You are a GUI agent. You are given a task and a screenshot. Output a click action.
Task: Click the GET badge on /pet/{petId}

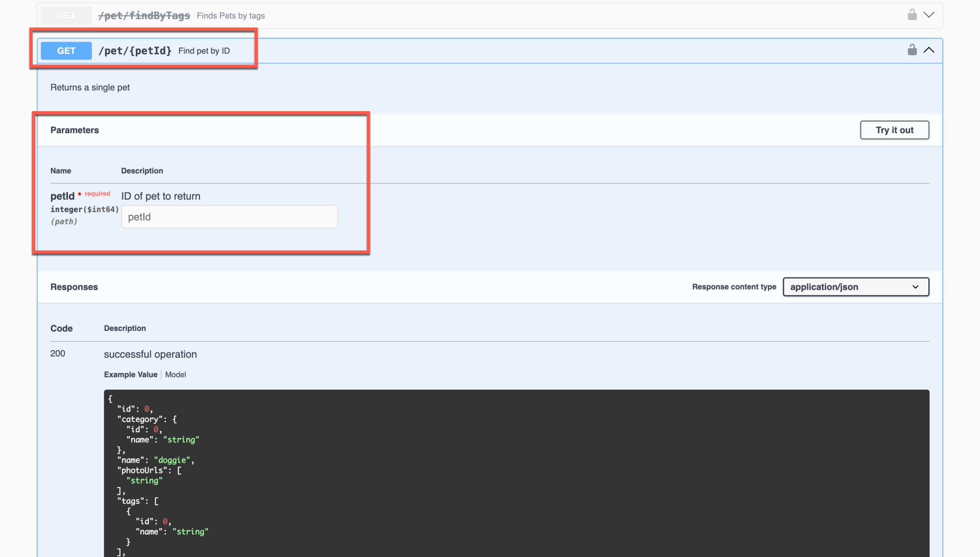point(66,50)
